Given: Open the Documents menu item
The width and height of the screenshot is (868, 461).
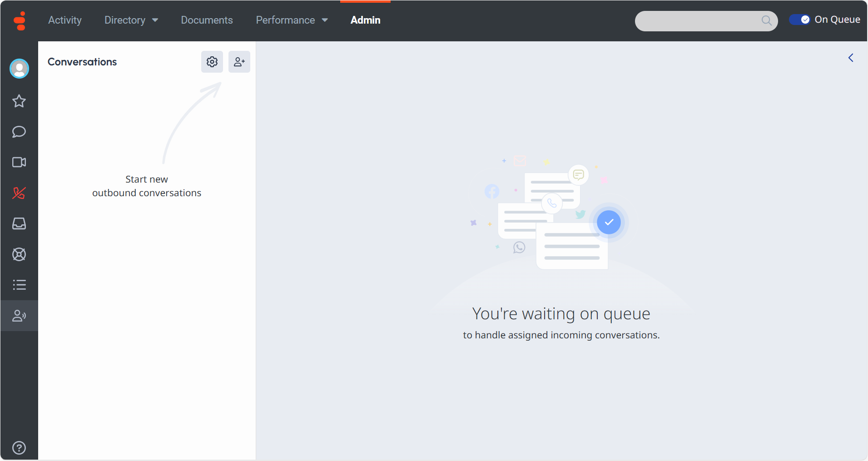Looking at the screenshot, I should (207, 20).
